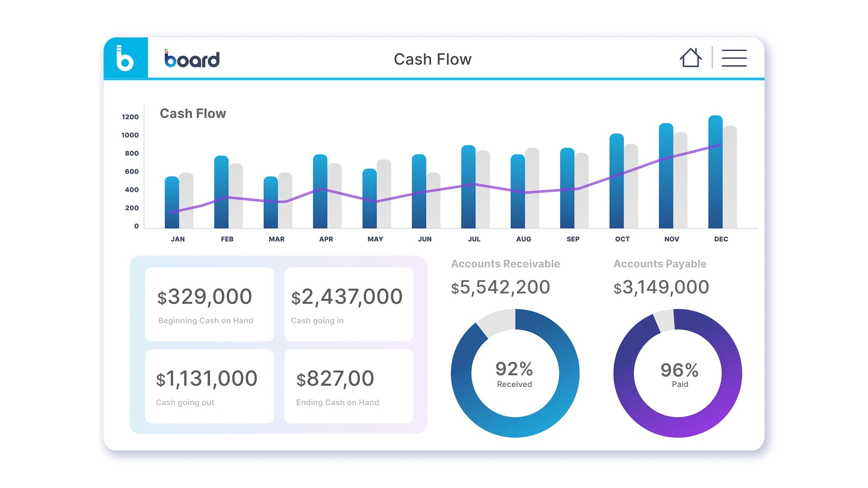Click the blue 'b' app icon
868x488 pixels.
(x=126, y=59)
